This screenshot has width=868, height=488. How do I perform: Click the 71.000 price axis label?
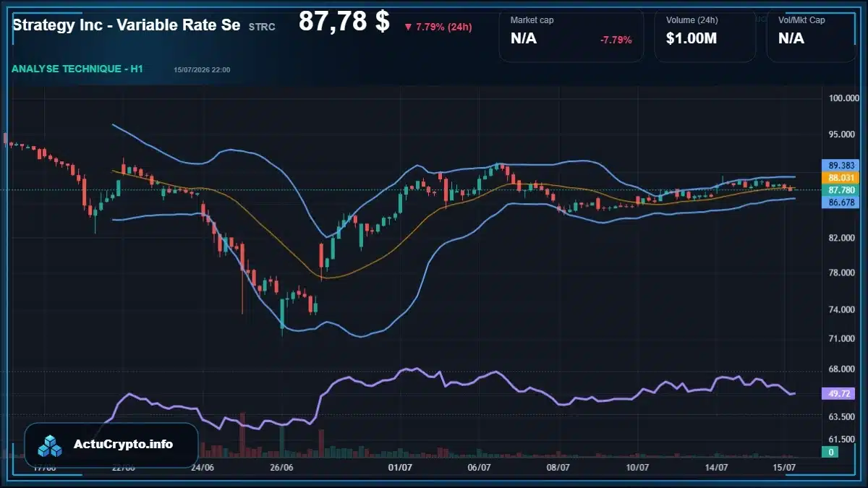click(842, 338)
